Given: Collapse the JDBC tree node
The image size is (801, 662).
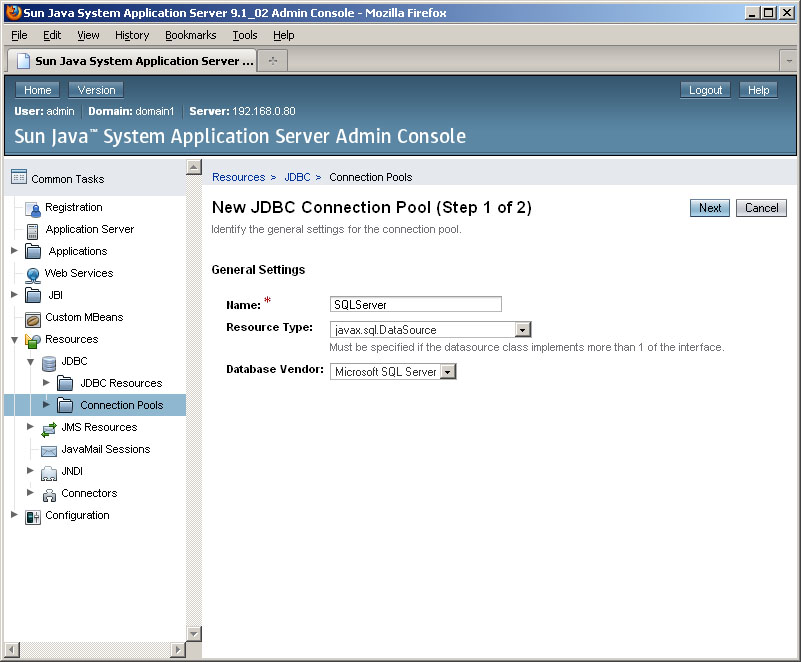Looking at the screenshot, I should 31,362.
